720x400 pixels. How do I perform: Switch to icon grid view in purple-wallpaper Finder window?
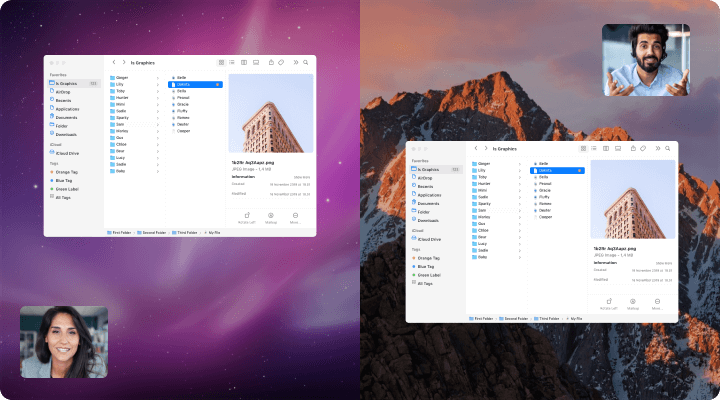(x=221, y=62)
